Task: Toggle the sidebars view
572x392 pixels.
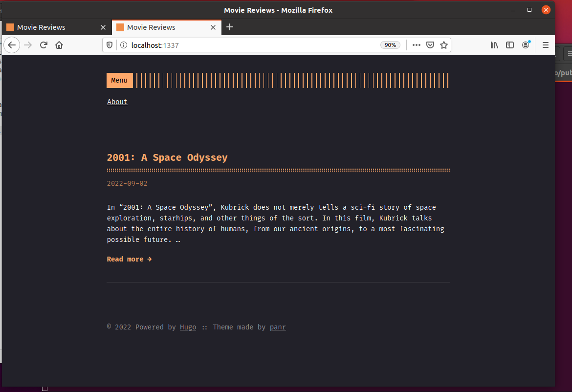Action: [x=509, y=45]
